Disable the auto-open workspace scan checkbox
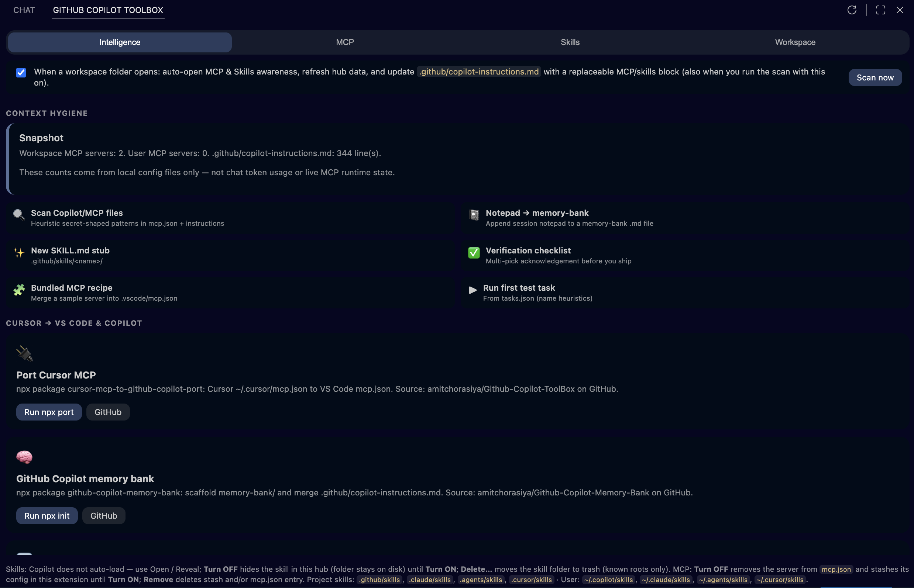The width and height of the screenshot is (914, 588). click(x=21, y=73)
